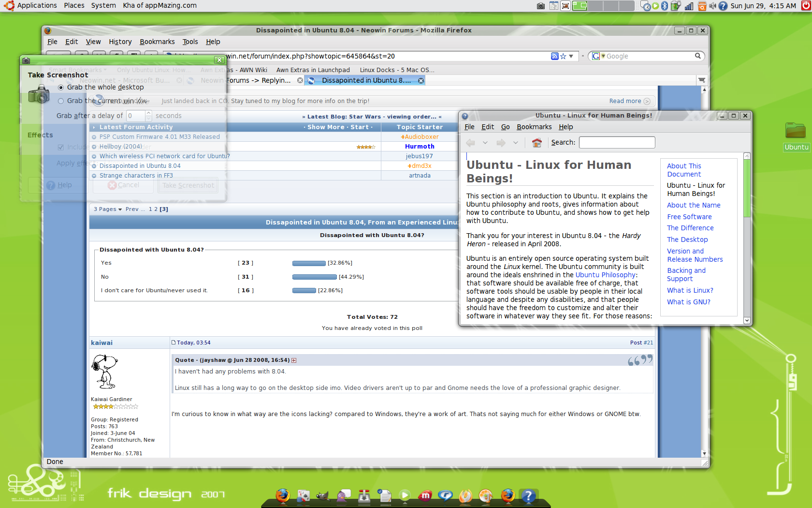Click the Home icon in Ubuntu Help
The height and width of the screenshot is (508, 812).
click(536, 143)
